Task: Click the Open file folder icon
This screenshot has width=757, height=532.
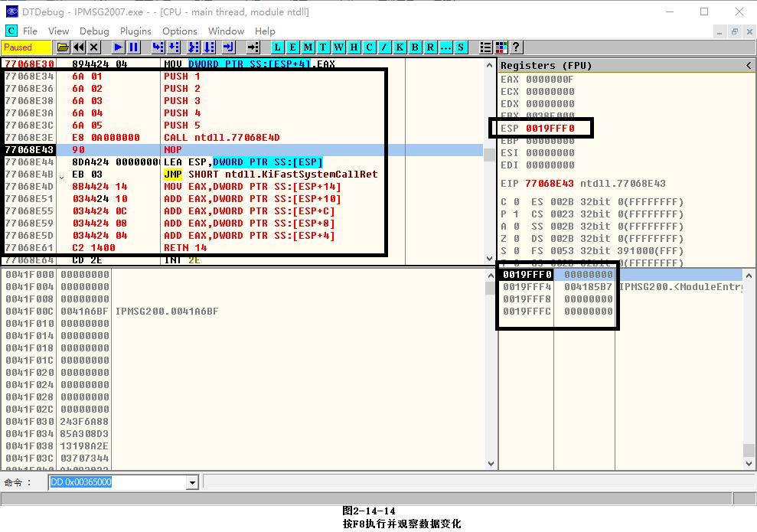Action: point(63,47)
